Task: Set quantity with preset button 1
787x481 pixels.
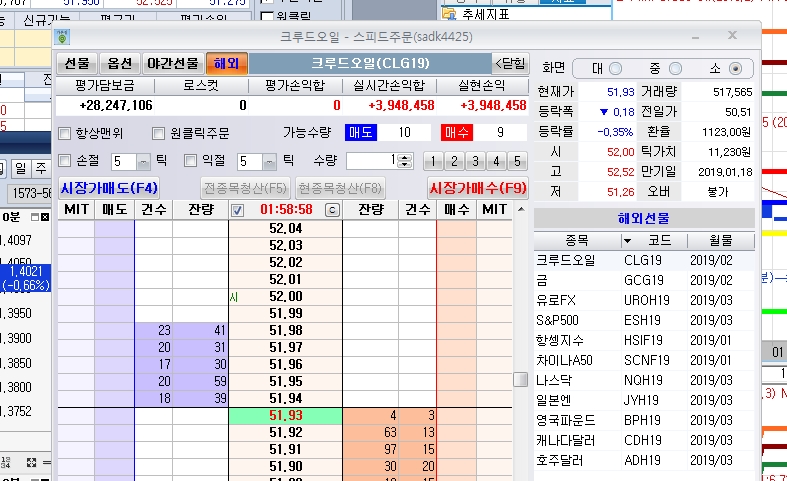Action: pos(433,161)
